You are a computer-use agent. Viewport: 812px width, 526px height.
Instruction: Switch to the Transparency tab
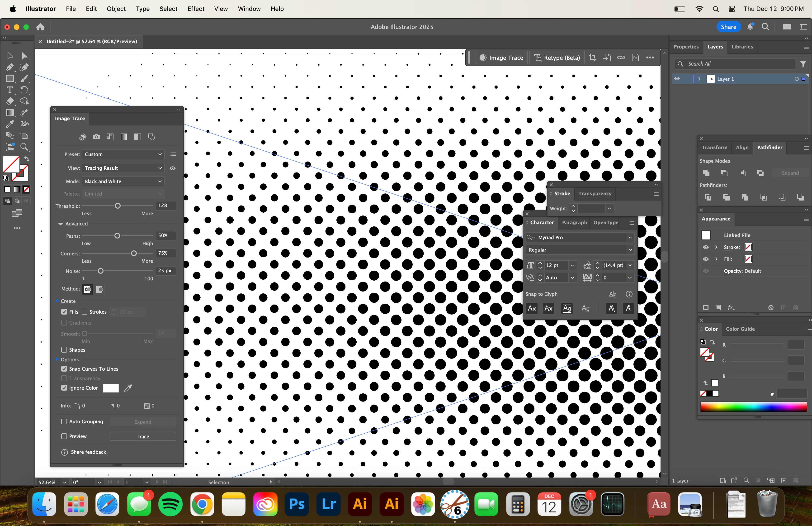[x=595, y=194]
